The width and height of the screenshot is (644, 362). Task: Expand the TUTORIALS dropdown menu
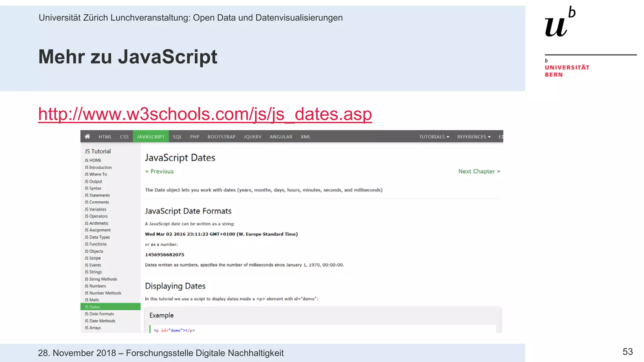[x=434, y=137]
